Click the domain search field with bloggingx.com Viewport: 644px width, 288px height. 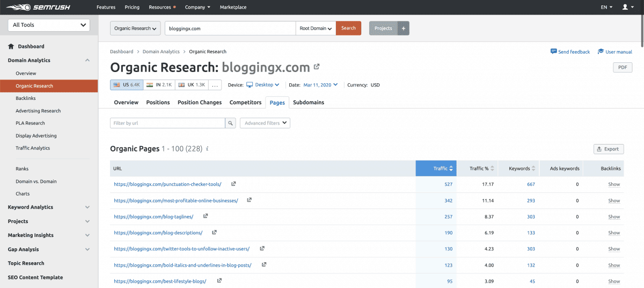coord(230,28)
